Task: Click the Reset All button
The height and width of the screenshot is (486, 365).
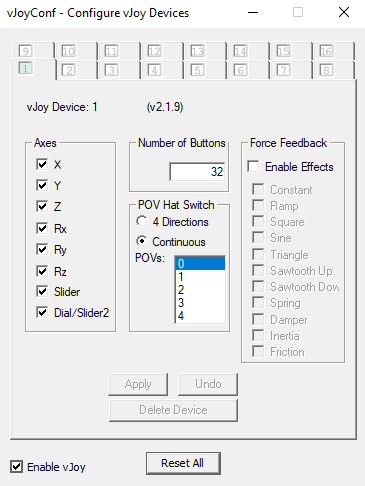Action: pyautogui.click(x=183, y=463)
